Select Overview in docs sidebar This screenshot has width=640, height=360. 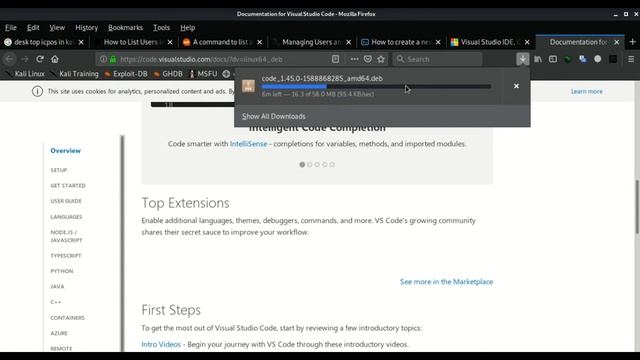65,151
